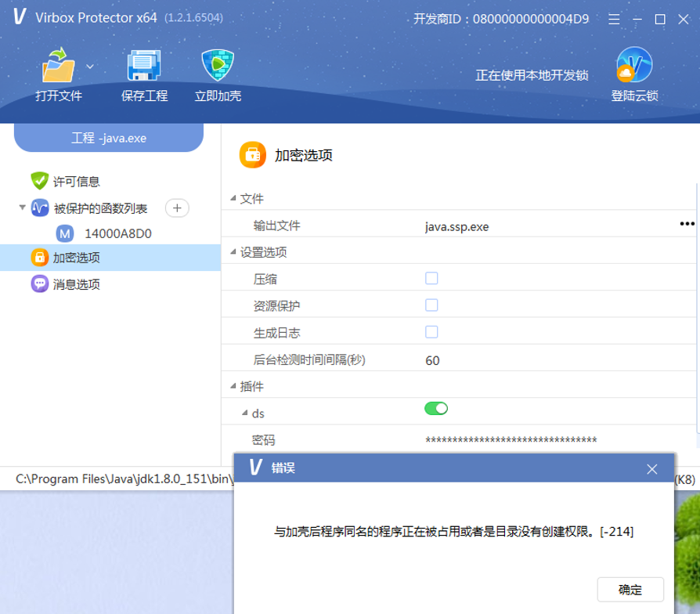Click the 打开文件 label

click(x=59, y=96)
